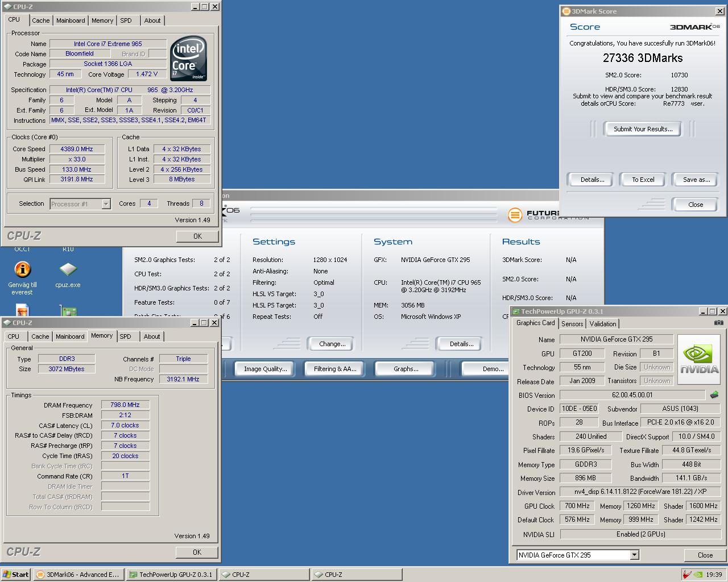Screen dimensions: 728x582
Task: Click To Excel button
Action: point(643,180)
